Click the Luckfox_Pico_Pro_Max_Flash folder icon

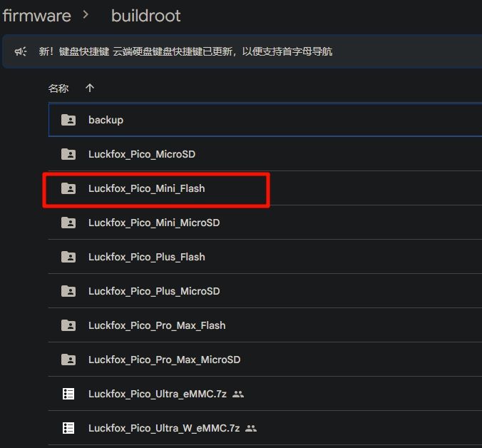tap(68, 325)
